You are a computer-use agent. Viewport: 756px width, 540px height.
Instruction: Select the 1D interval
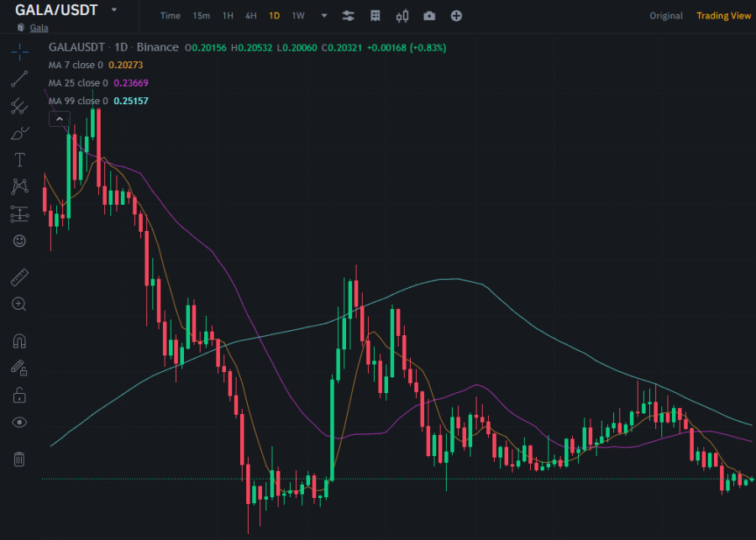click(x=275, y=16)
